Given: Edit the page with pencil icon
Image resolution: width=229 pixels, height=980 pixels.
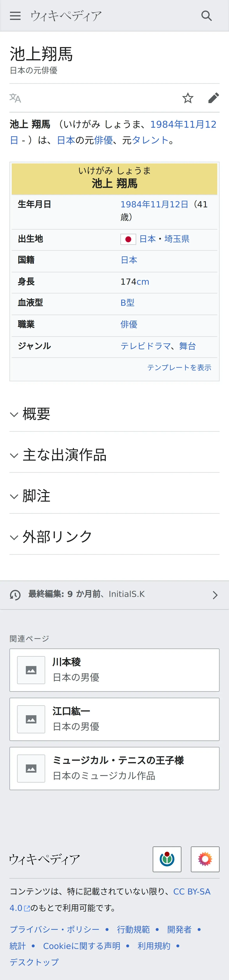Looking at the screenshot, I should pyautogui.click(x=213, y=98).
